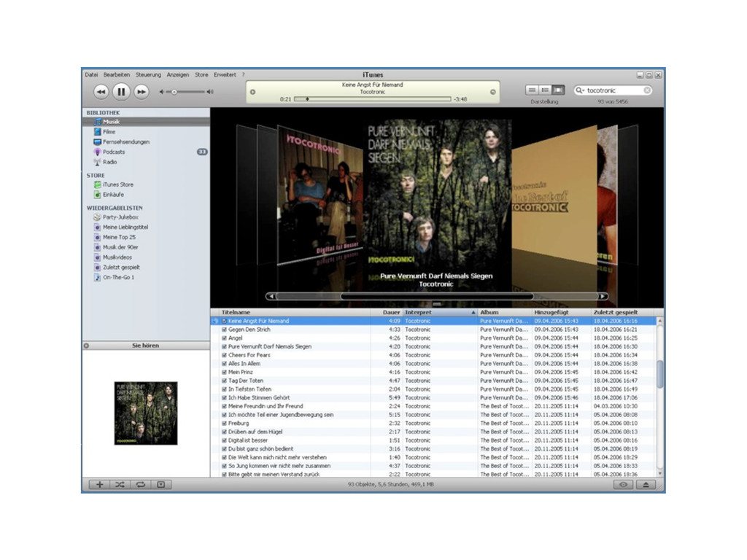Clear the tocotronic search field

tap(647, 90)
